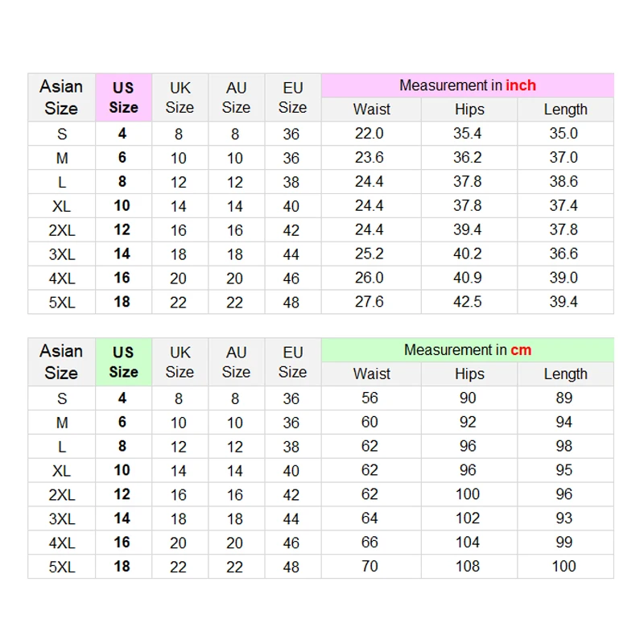Select the 'Measurement in inch' header cell
The width and height of the screenshot is (644, 644).
468,85
